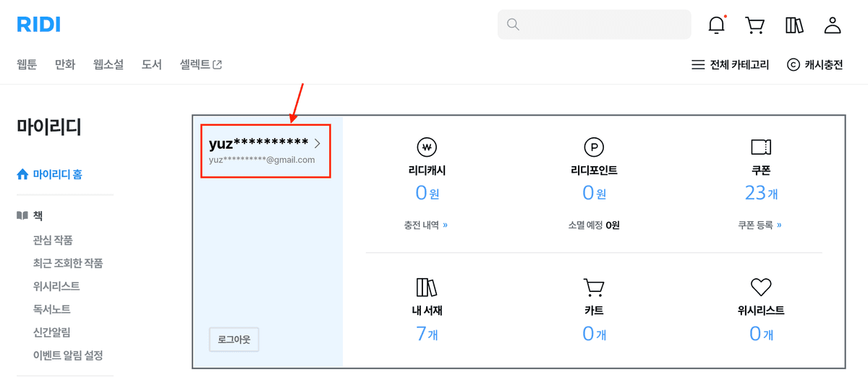Click the 0개 count under 위시리스트 heart

(761, 334)
